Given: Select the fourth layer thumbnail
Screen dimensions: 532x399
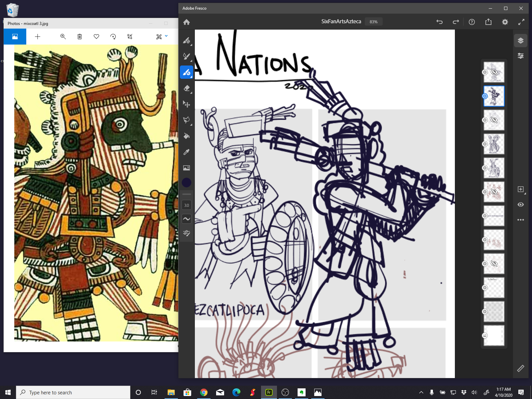Looking at the screenshot, I should pos(494,144).
